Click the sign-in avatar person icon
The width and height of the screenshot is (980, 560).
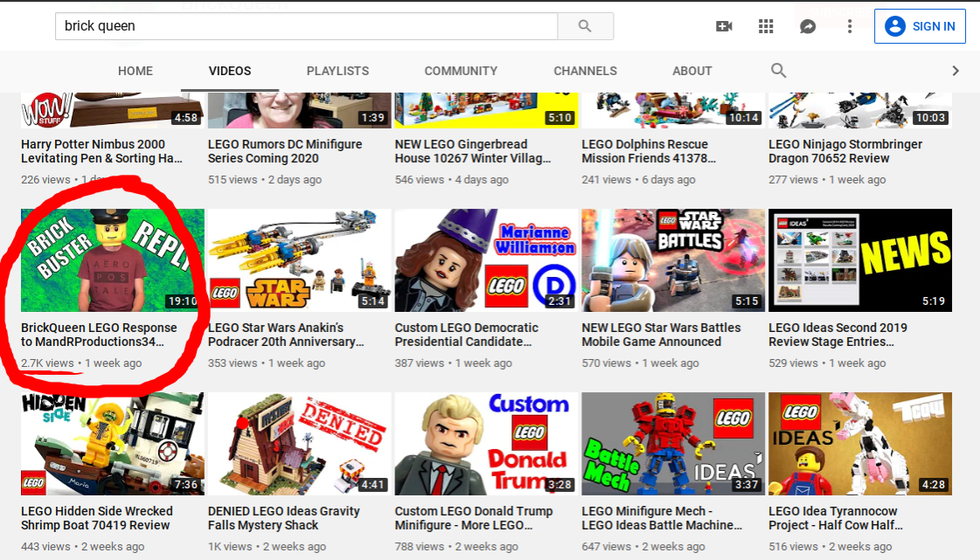(894, 25)
